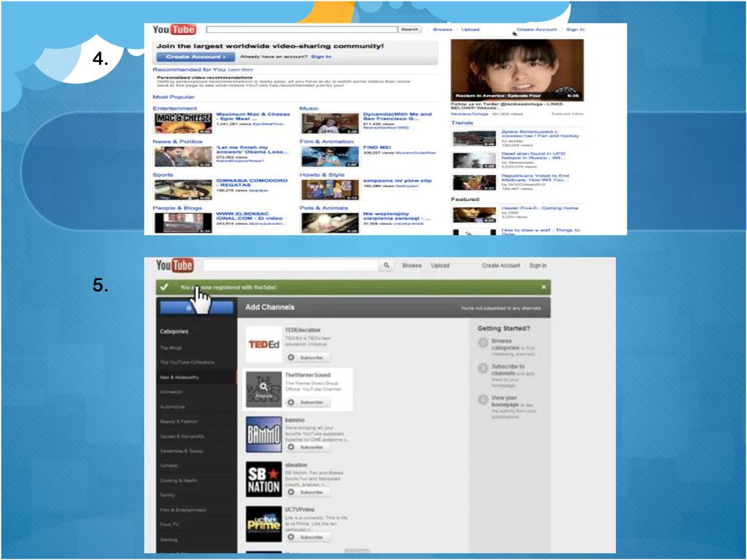Screen dimensions: 747x560
Task: Open the TheWarnerSound channel name
Action: (308, 376)
